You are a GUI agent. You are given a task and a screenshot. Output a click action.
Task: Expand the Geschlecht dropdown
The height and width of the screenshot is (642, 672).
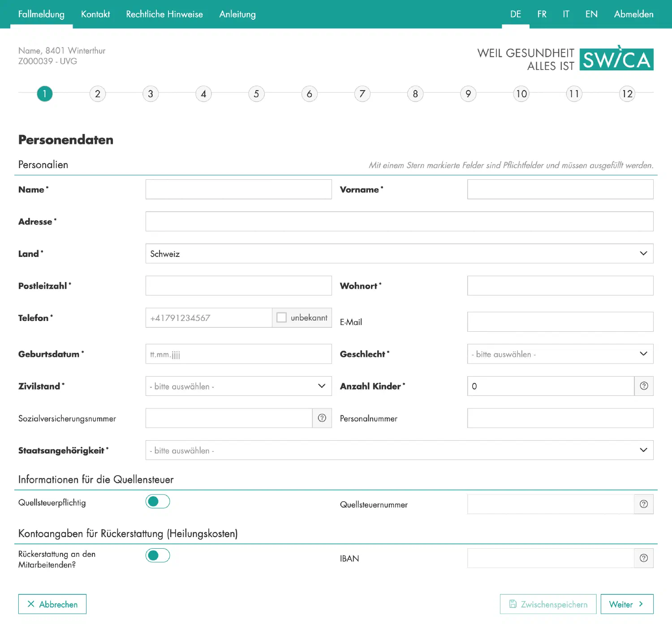[x=560, y=354]
